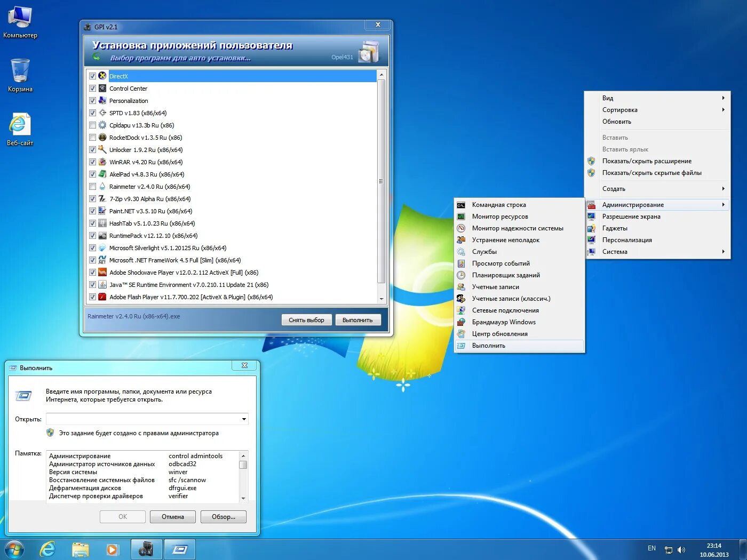Click the EN language indicator
747x560 pixels.
(651, 548)
